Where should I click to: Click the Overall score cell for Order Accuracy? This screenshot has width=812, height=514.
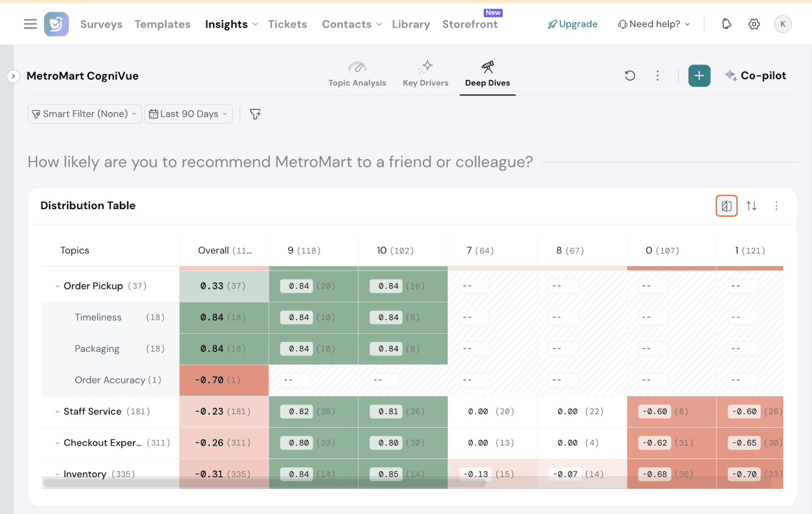click(224, 380)
